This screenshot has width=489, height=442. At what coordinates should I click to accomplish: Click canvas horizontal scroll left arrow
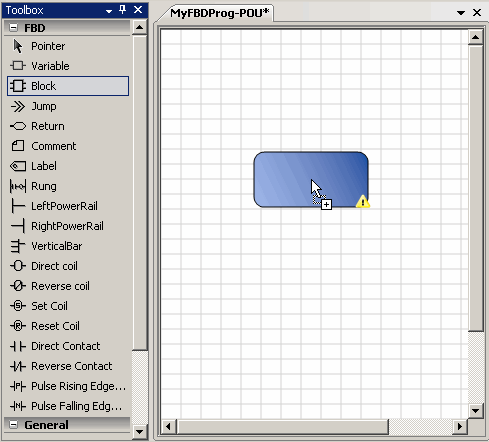[x=168, y=426]
